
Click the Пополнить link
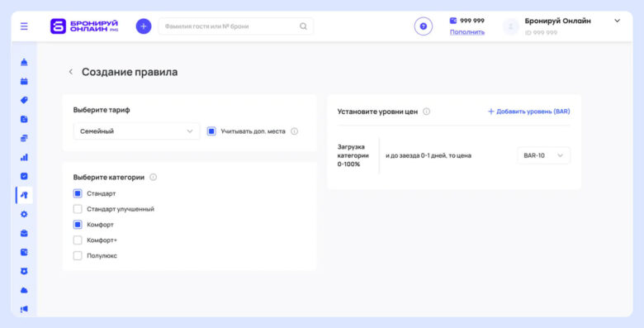tap(467, 32)
